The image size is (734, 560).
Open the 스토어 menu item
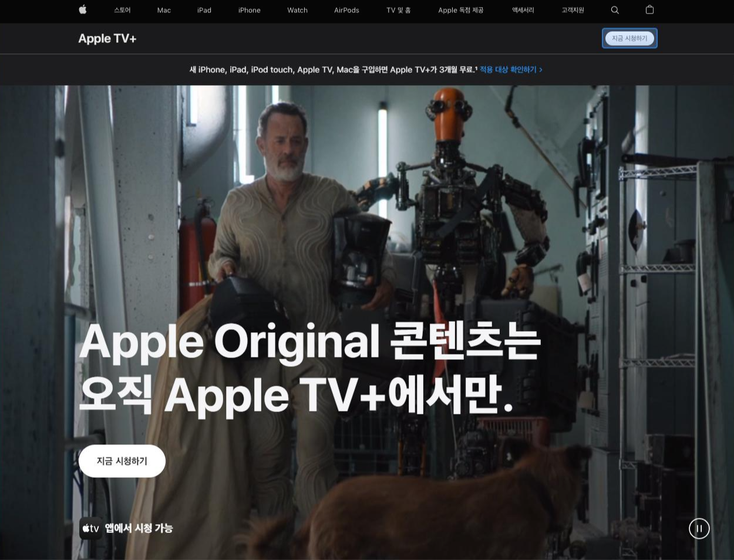coord(122,10)
